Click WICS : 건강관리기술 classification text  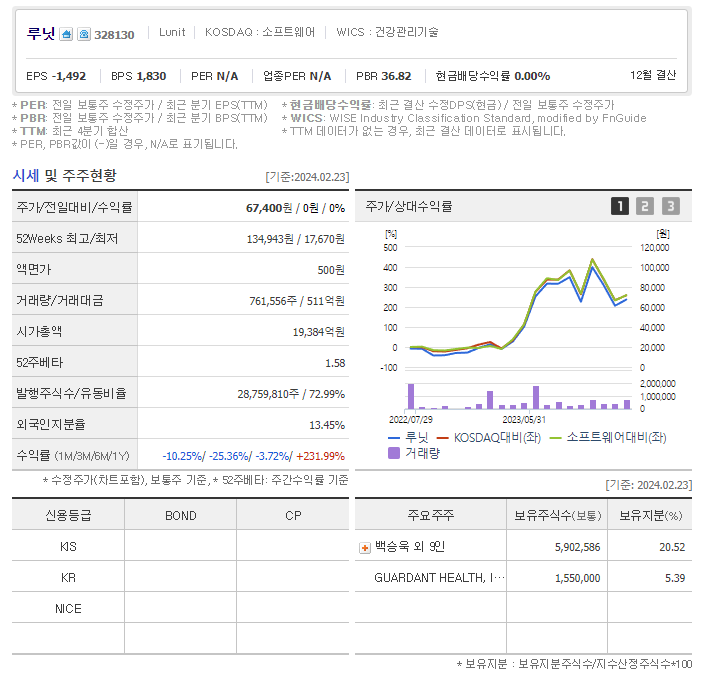pos(387,32)
